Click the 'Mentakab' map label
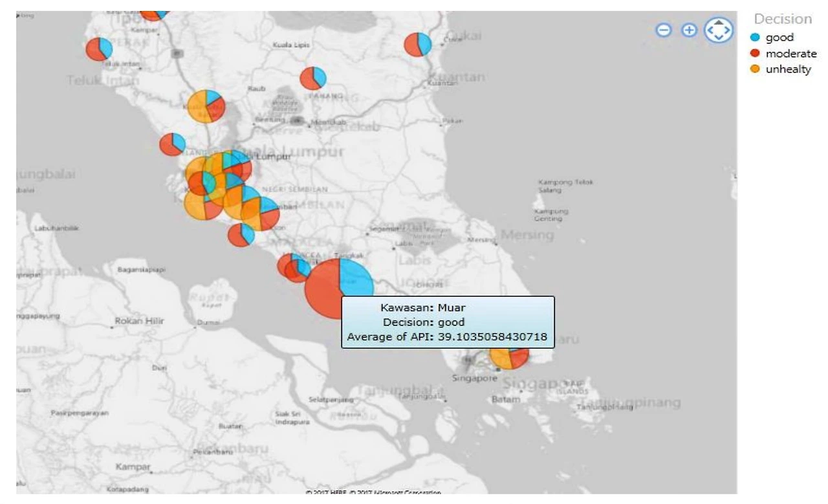 click(x=329, y=123)
